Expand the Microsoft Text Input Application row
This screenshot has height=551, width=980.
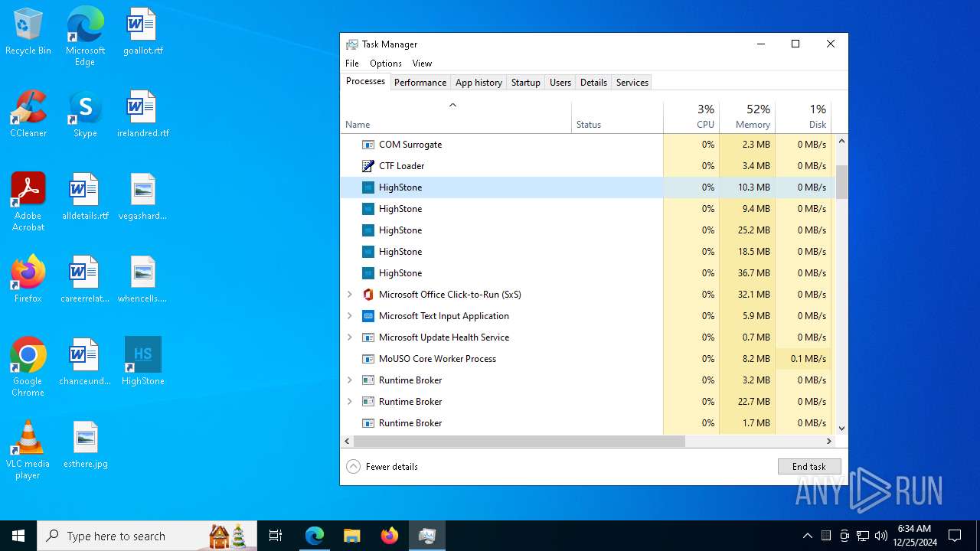tap(350, 316)
